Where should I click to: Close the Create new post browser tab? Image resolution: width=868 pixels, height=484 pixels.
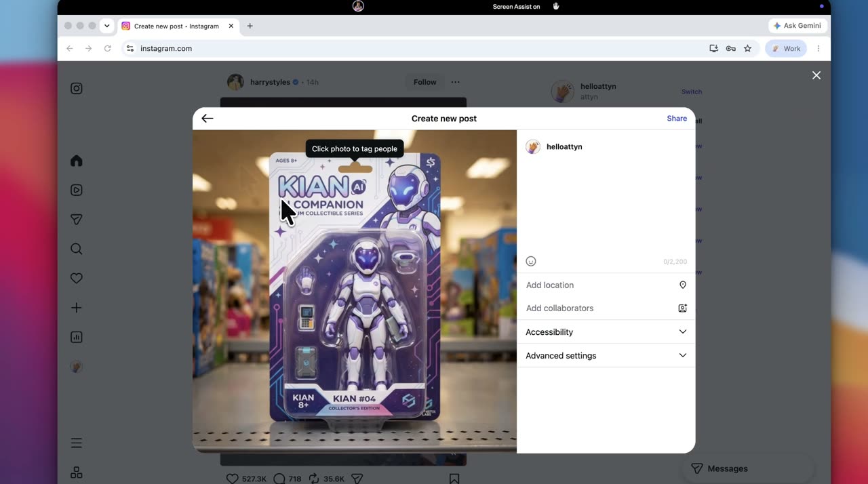click(x=231, y=26)
